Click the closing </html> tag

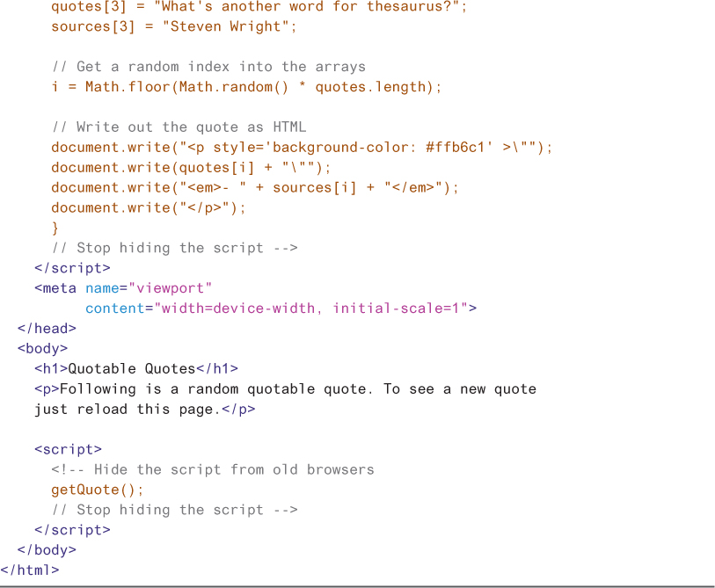30,570
